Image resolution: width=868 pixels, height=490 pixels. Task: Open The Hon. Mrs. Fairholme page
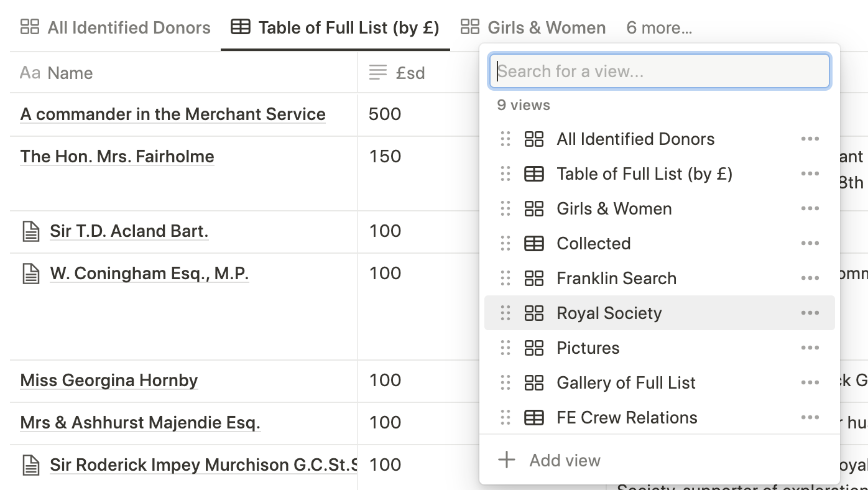coord(117,156)
